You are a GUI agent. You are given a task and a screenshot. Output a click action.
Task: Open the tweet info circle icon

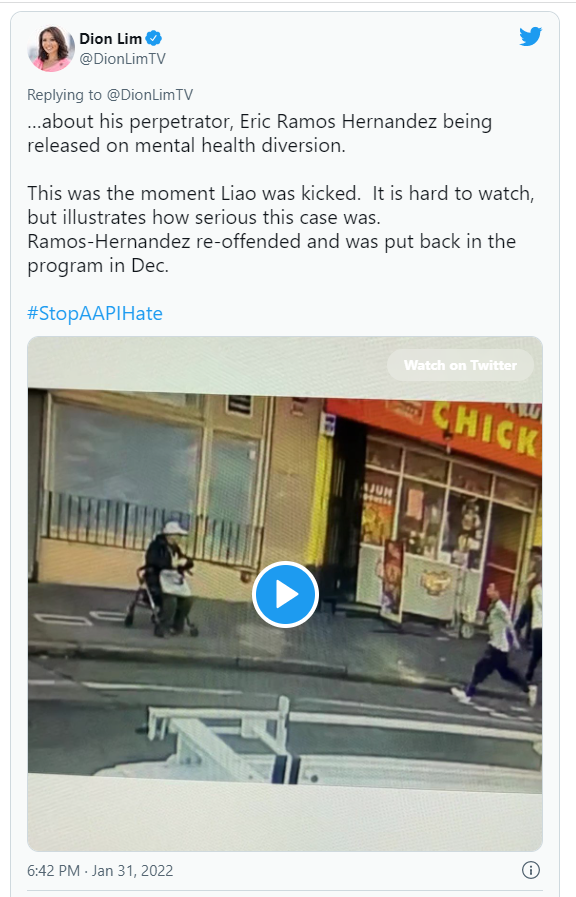[531, 870]
